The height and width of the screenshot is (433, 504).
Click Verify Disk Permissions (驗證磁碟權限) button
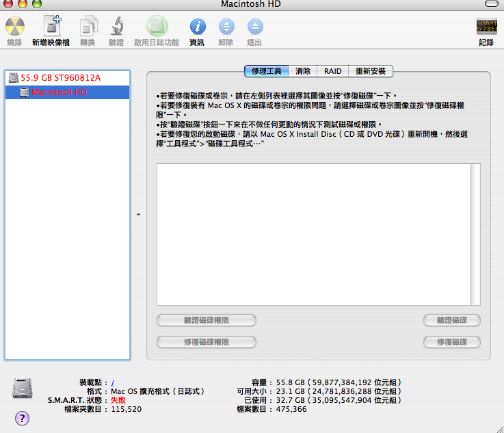point(207,320)
